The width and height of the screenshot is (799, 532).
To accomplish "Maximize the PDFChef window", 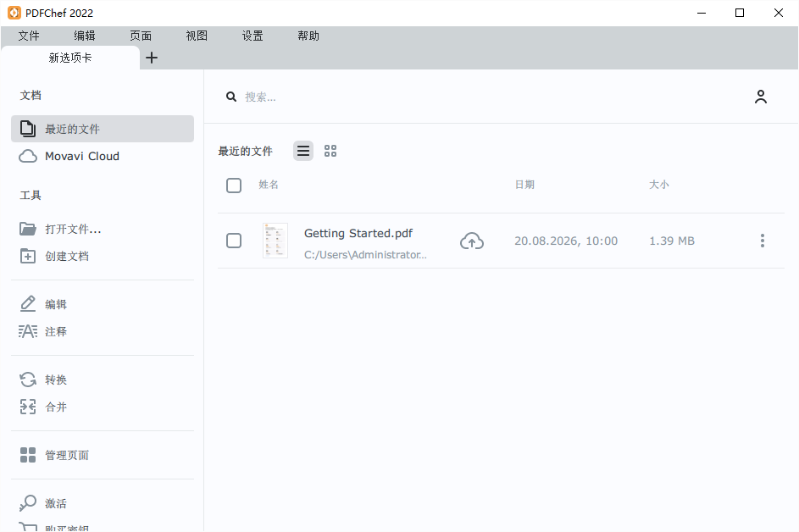I will [740, 13].
